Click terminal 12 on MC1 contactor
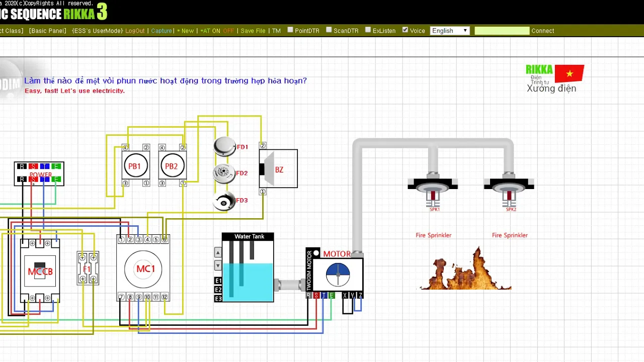 pyautogui.click(x=165, y=297)
